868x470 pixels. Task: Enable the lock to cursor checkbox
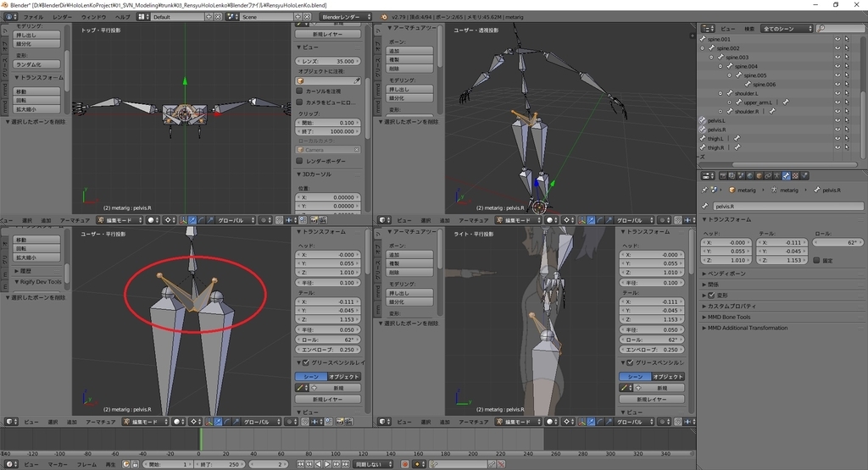pyautogui.click(x=299, y=91)
